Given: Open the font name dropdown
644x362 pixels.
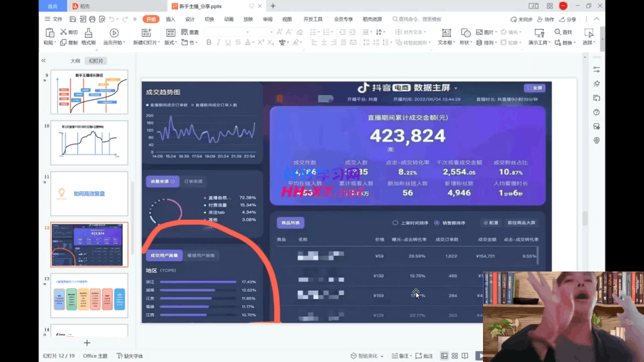Looking at the screenshot, I should click(x=248, y=32).
